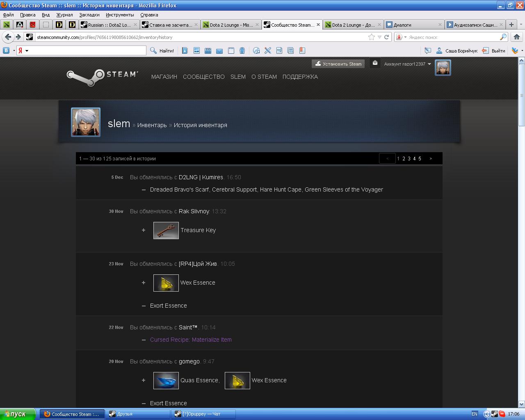Open Wex Essence image in 23 Nov trade
The image size is (525, 420).
pos(166,283)
